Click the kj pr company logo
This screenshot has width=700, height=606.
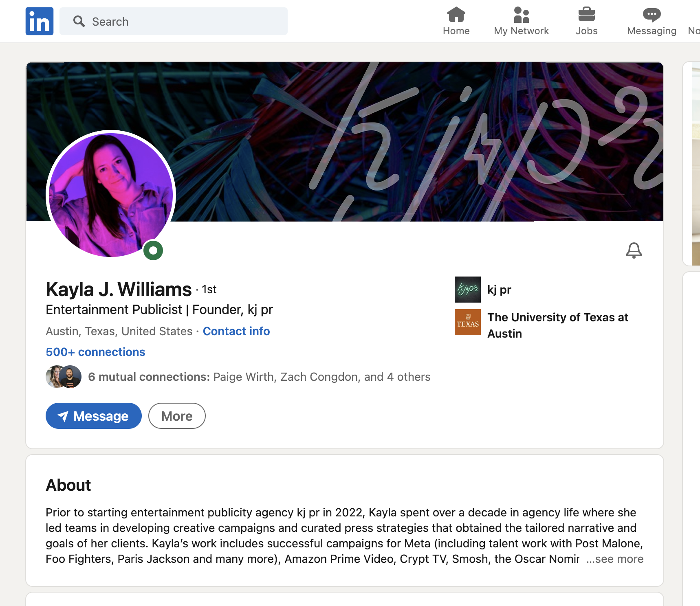coord(467,290)
